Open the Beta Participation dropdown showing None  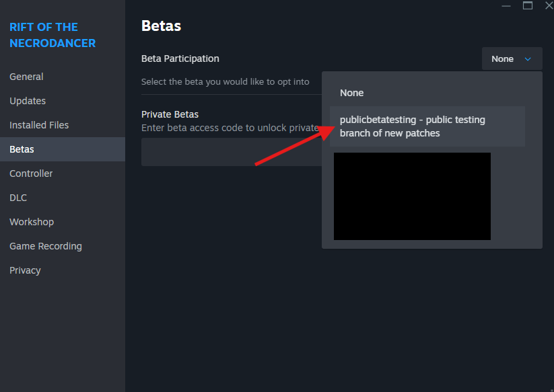pos(512,58)
